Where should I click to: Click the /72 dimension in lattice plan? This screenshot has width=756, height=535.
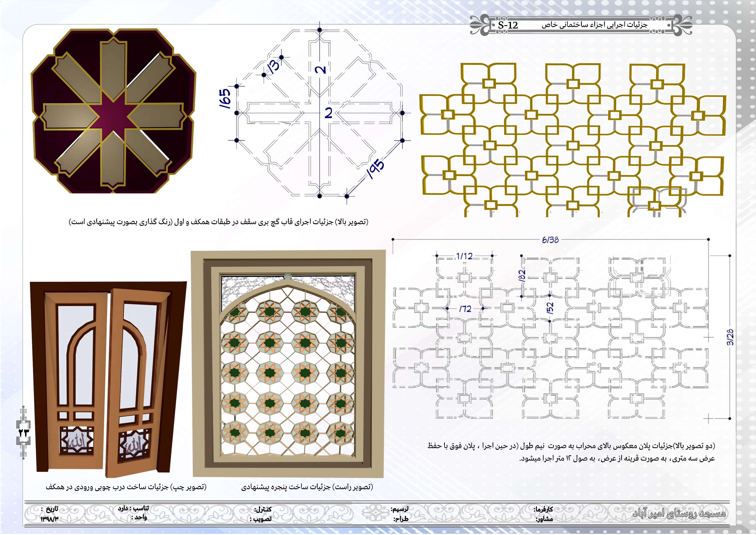tap(465, 309)
